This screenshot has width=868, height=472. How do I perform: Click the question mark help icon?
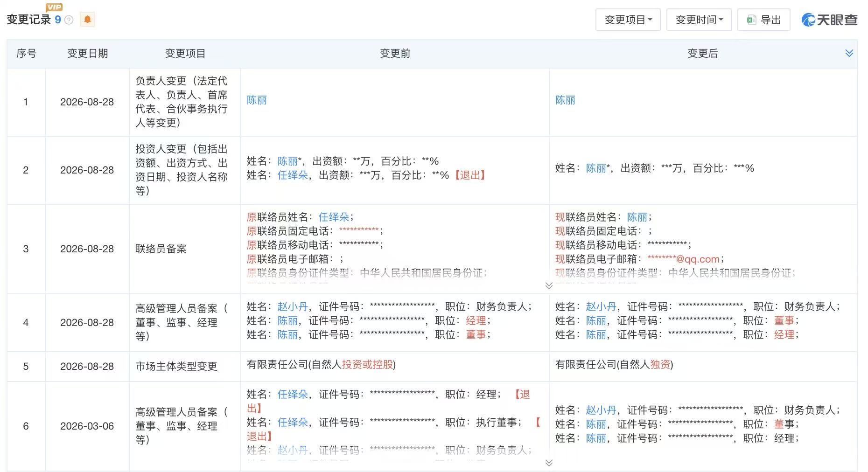click(x=69, y=20)
